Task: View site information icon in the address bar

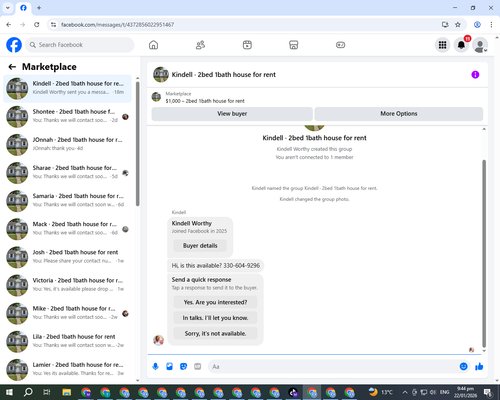Action: pyautogui.click(x=53, y=25)
